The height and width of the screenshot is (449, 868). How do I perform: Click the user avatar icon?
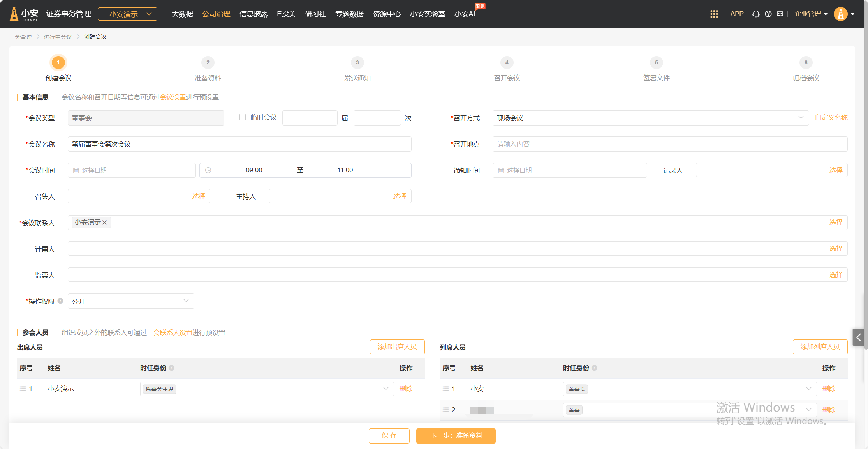(x=840, y=14)
